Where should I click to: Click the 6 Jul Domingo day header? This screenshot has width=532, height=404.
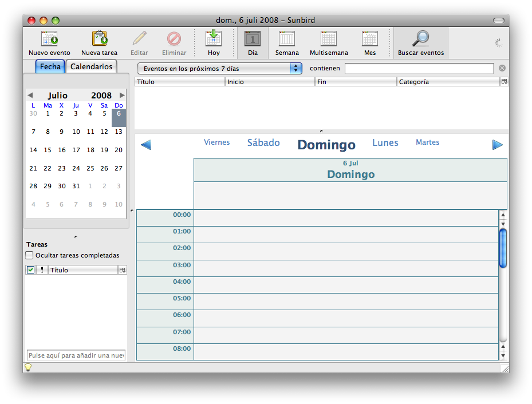pyautogui.click(x=350, y=170)
